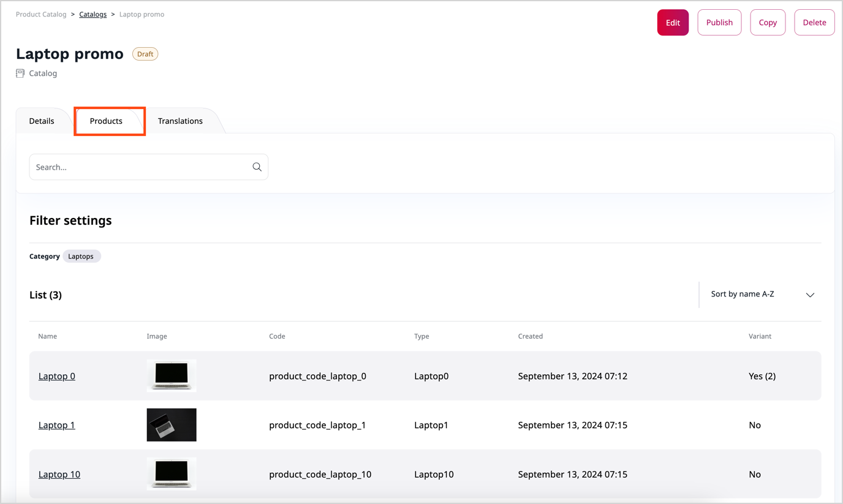Click the Laptop 1 dark thumbnail image
This screenshot has width=843, height=504.
tap(172, 424)
